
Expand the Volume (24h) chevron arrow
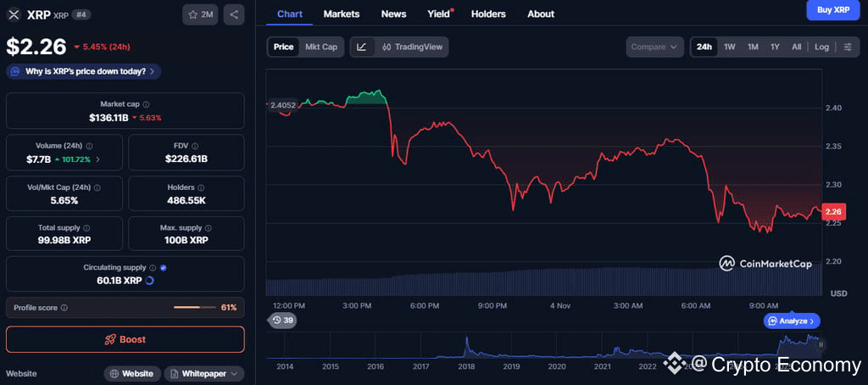tap(97, 159)
